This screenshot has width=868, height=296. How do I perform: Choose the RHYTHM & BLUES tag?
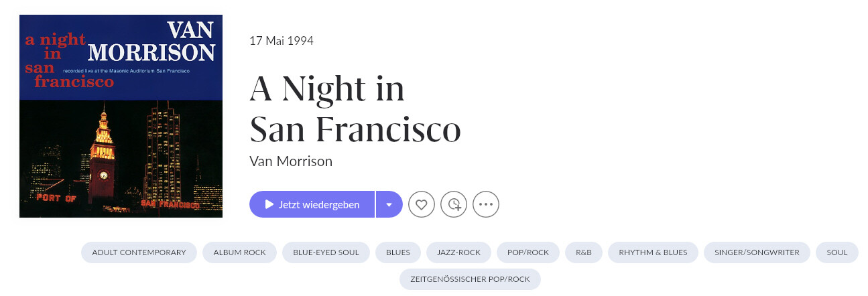tap(653, 252)
